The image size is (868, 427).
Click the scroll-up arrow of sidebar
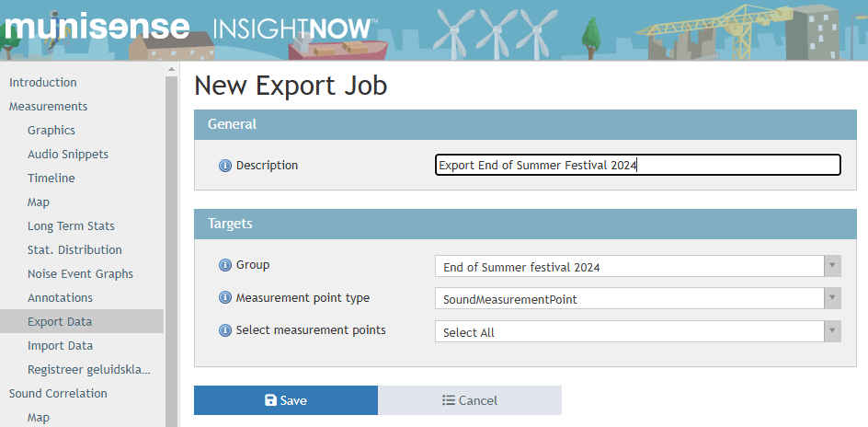pyautogui.click(x=171, y=70)
